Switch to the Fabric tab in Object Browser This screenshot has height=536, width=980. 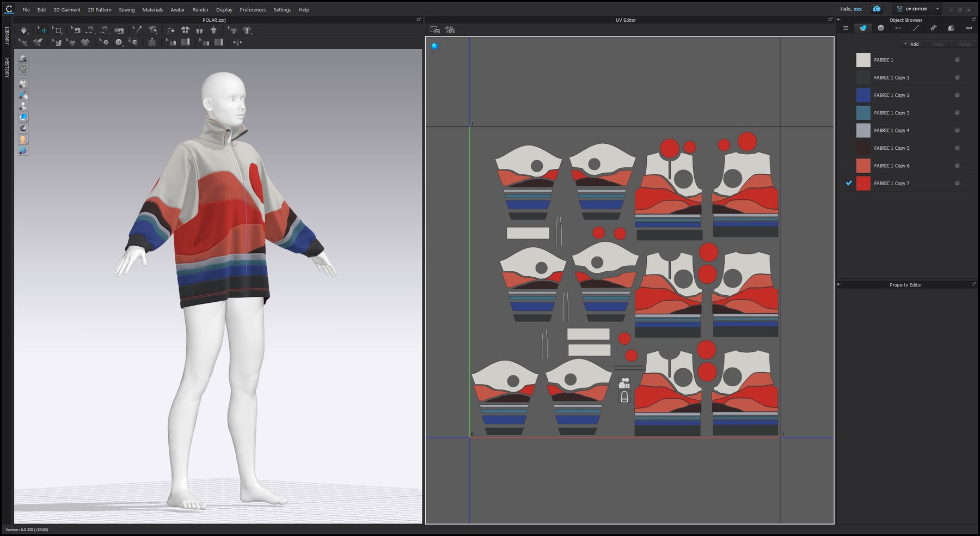[864, 27]
